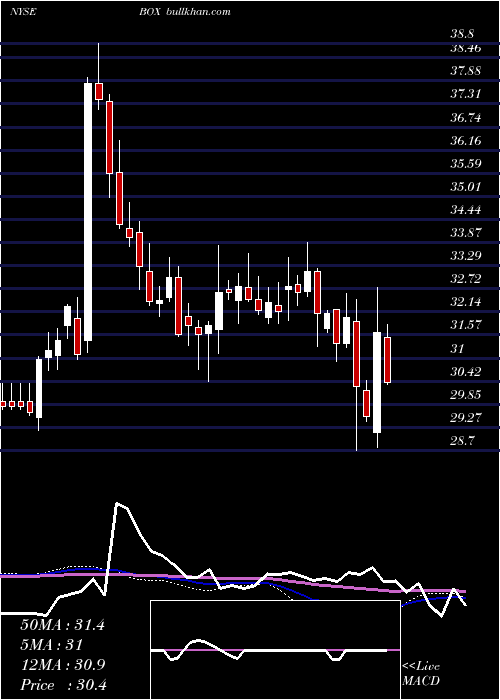
Task: Click the 29.27 price axis label
Action: pyautogui.click(x=466, y=418)
